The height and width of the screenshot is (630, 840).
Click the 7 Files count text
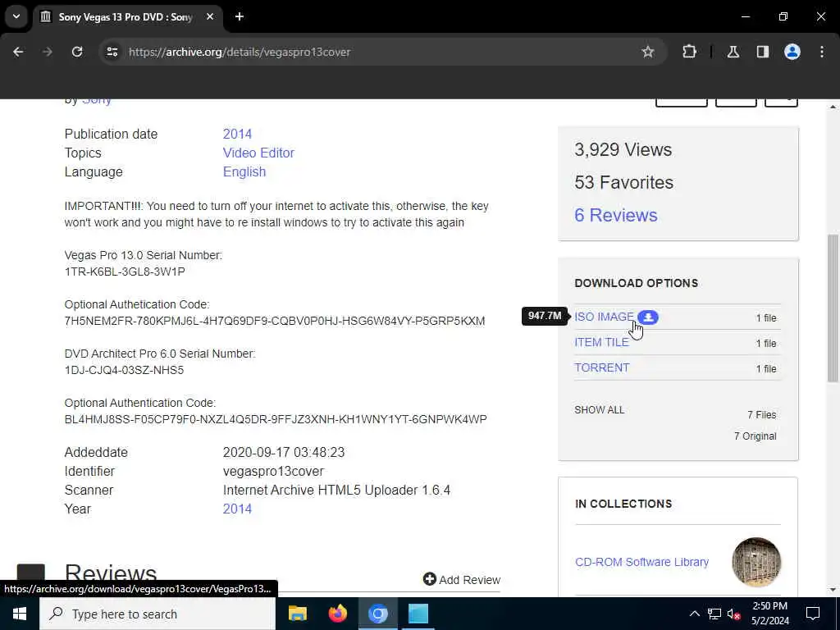pos(762,414)
